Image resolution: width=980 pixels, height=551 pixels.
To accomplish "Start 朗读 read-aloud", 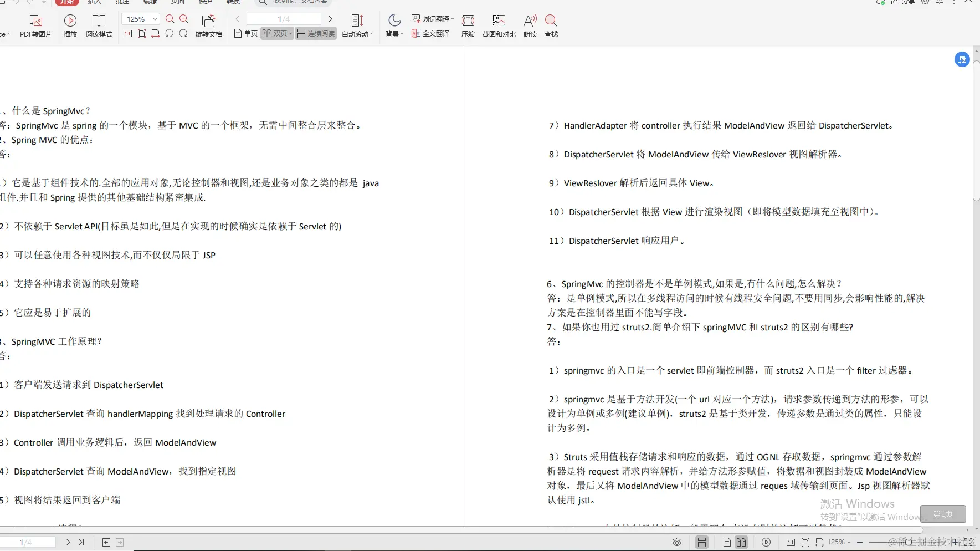I will (x=529, y=25).
